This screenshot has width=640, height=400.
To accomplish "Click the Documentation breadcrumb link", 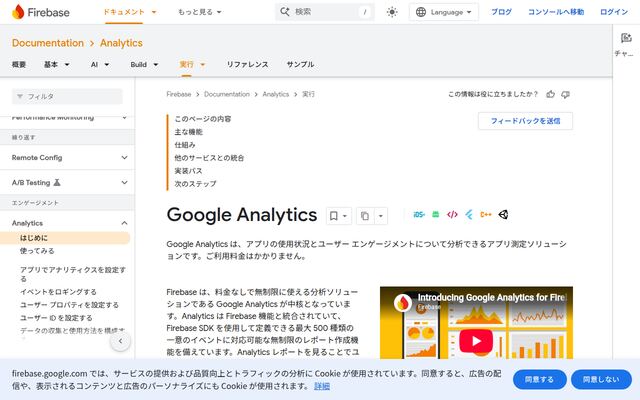I will (x=227, y=94).
